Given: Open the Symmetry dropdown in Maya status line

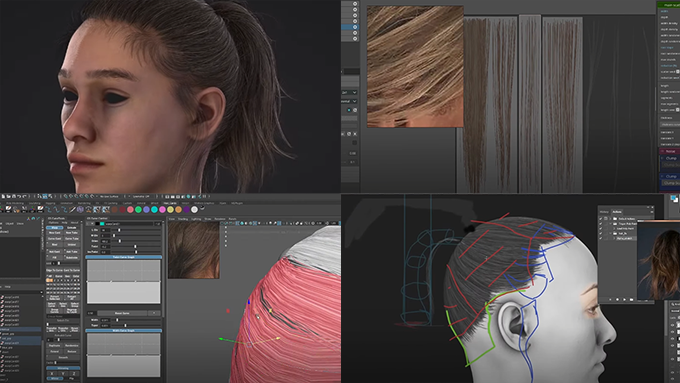Looking at the screenshot, I should click(x=141, y=196).
